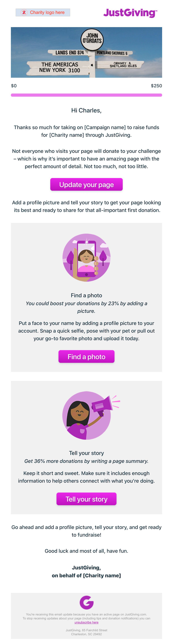
Task: Click the broken charity logo image
Action: 43,12
